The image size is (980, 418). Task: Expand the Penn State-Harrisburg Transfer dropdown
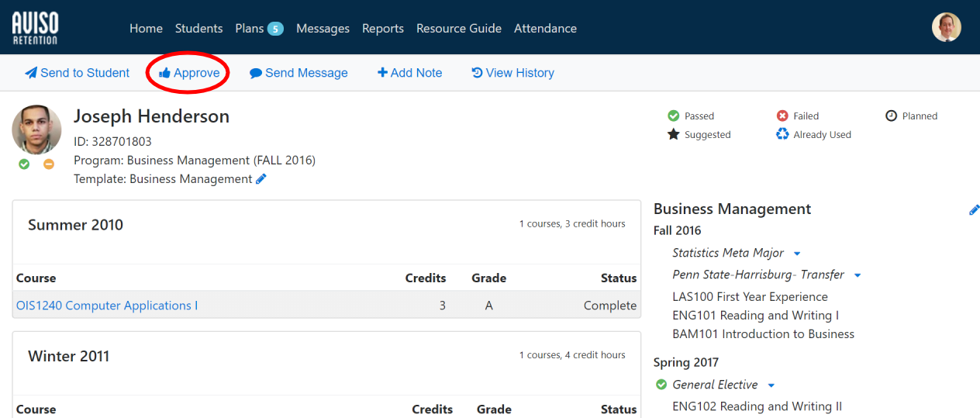857,275
